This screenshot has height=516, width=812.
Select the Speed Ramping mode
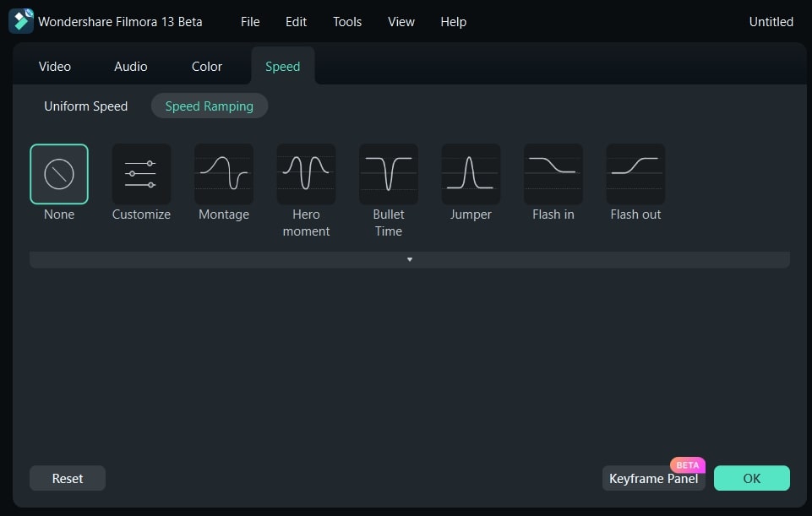click(210, 106)
